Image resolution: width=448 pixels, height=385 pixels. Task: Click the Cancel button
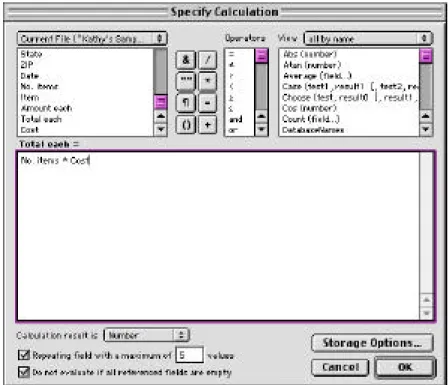pyautogui.click(x=340, y=367)
